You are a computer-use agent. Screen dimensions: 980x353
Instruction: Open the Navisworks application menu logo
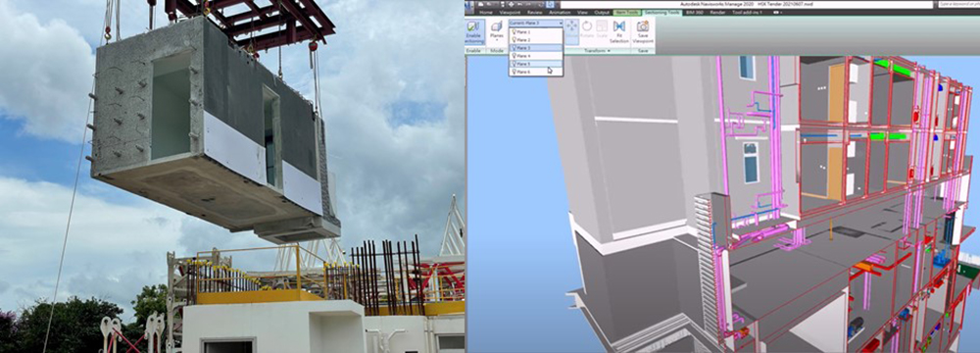[468, 6]
